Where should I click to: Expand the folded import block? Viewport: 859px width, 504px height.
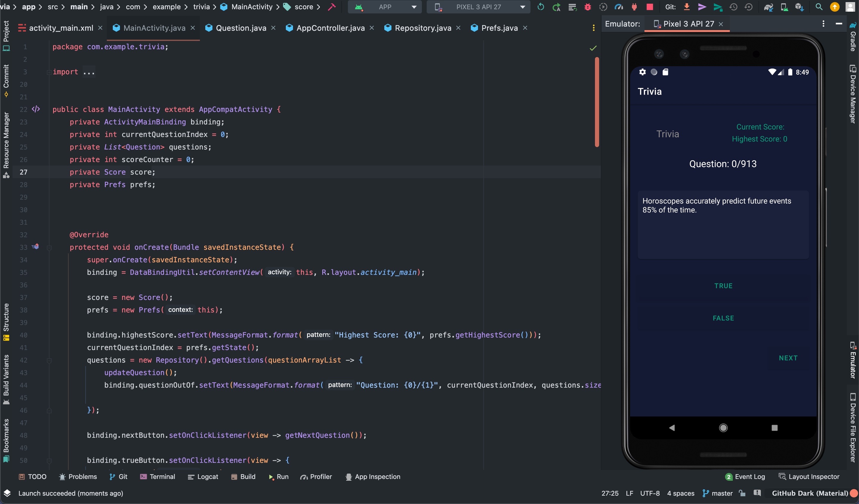point(49,72)
